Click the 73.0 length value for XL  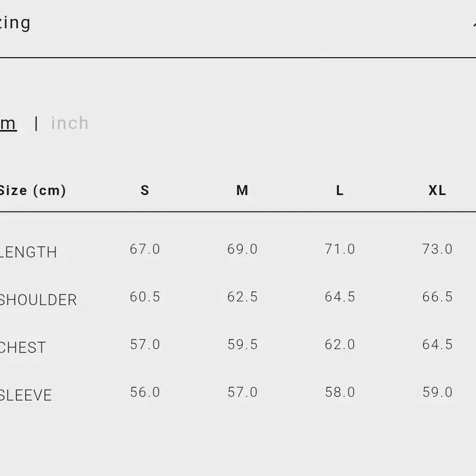pyautogui.click(x=437, y=249)
